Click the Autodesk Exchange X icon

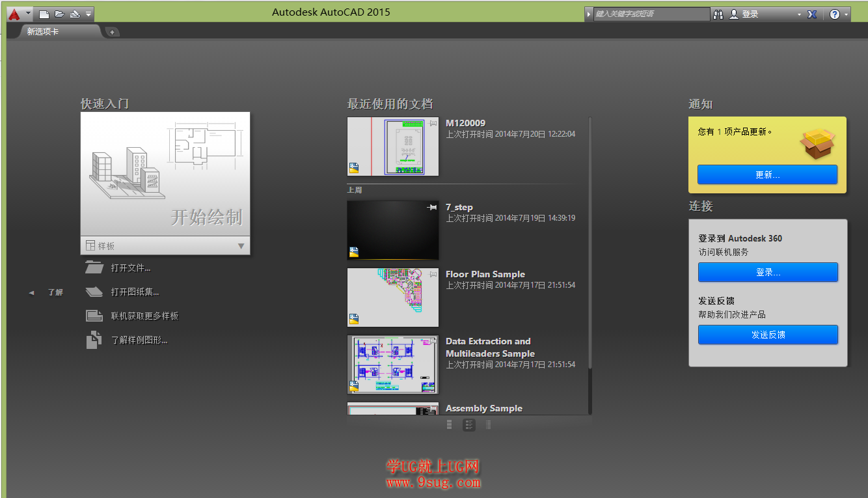click(x=812, y=14)
